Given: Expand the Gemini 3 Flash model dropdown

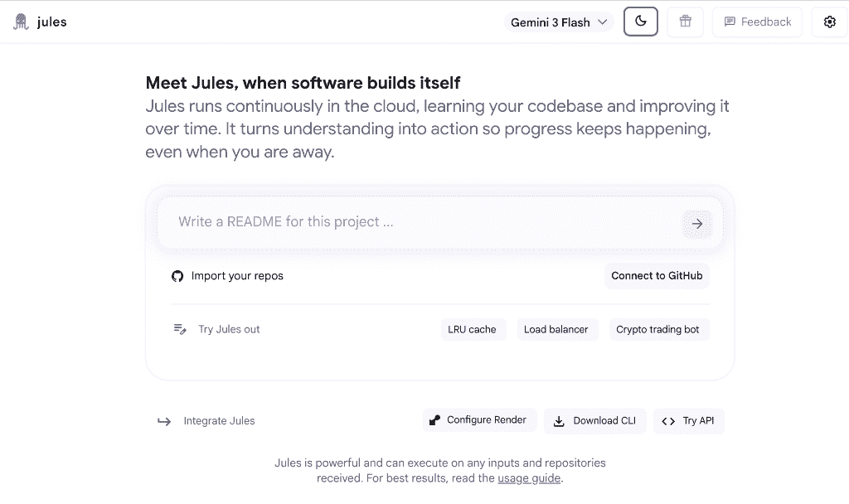Looking at the screenshot, I should (x=559, y=22).
